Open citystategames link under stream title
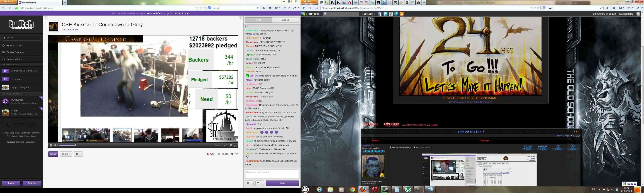 (x=70, y=29)
